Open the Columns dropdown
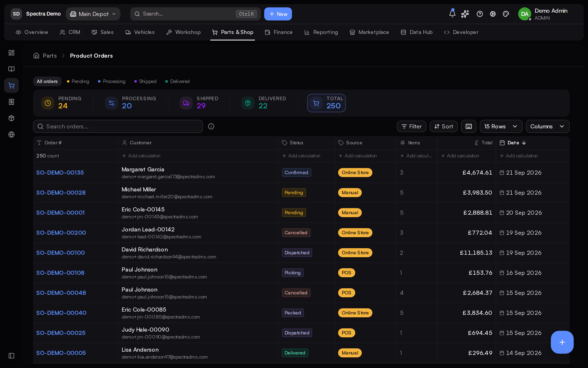 coord(547,126)
